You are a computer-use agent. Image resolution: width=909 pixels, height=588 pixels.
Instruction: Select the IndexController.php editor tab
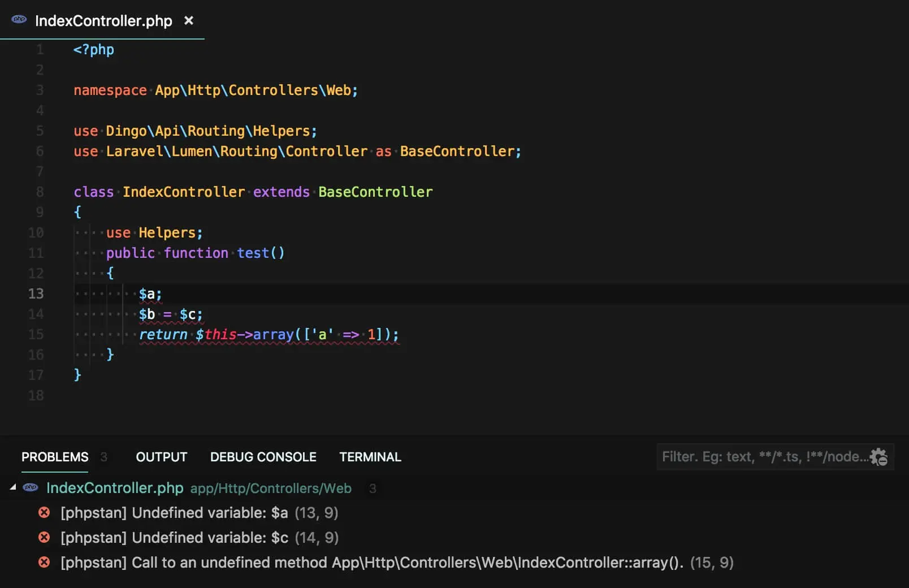(x=102, y=20)
